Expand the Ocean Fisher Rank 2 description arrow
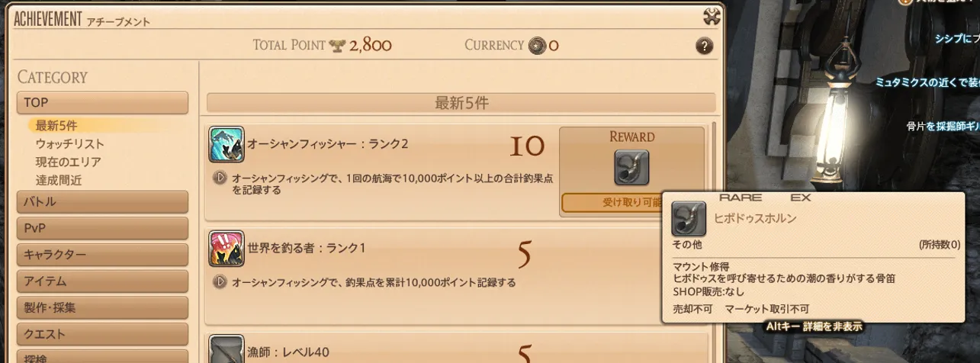The image size is (980, 363). pos(220,178)
